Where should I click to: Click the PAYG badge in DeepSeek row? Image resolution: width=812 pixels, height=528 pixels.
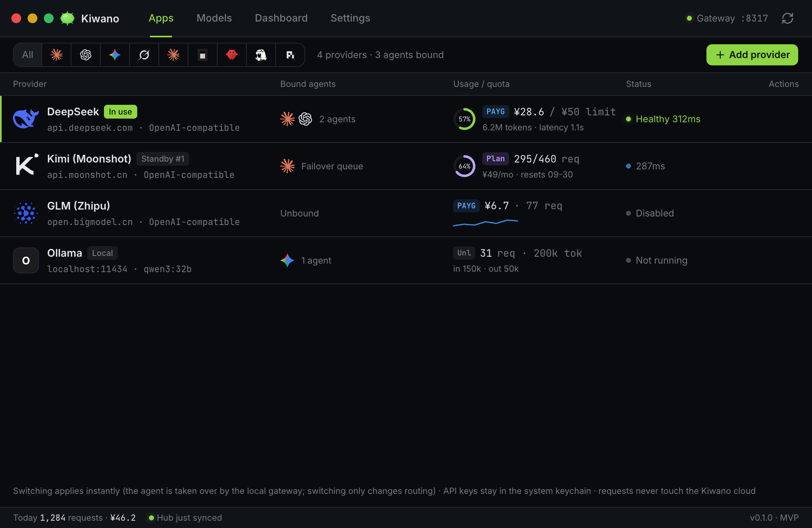click(x=496, y=112)
